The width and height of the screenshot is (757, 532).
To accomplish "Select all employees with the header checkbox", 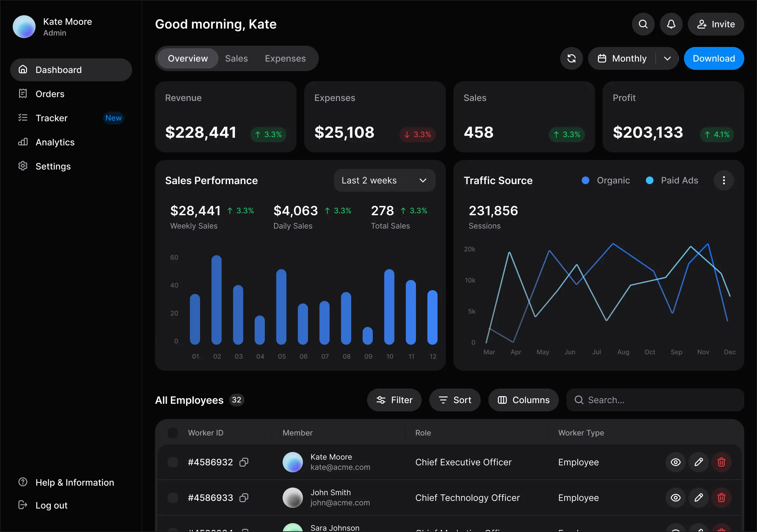I will click(173, 432).
